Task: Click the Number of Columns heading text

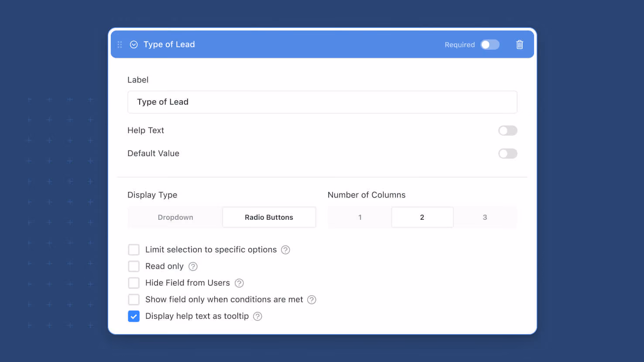Action: pos(367,195)
